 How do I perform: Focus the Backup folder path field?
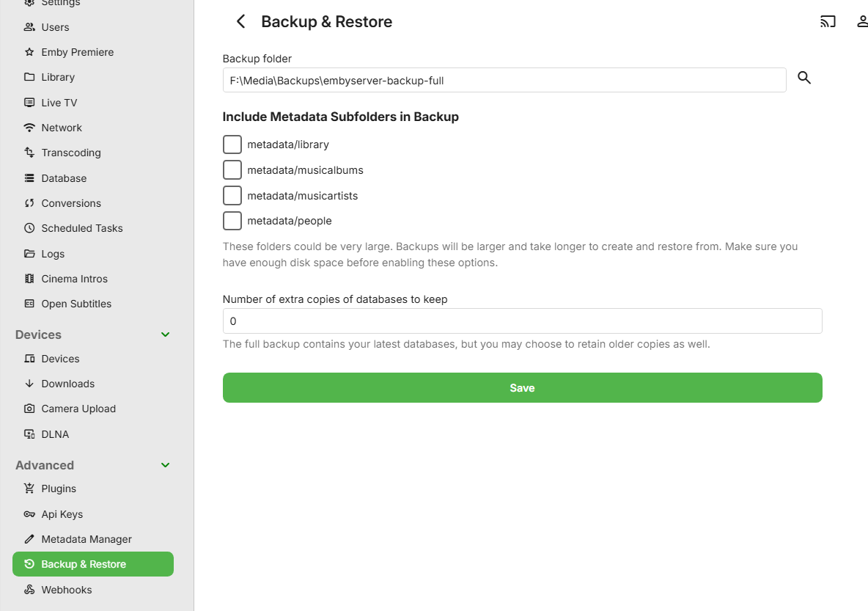(504, 81)
